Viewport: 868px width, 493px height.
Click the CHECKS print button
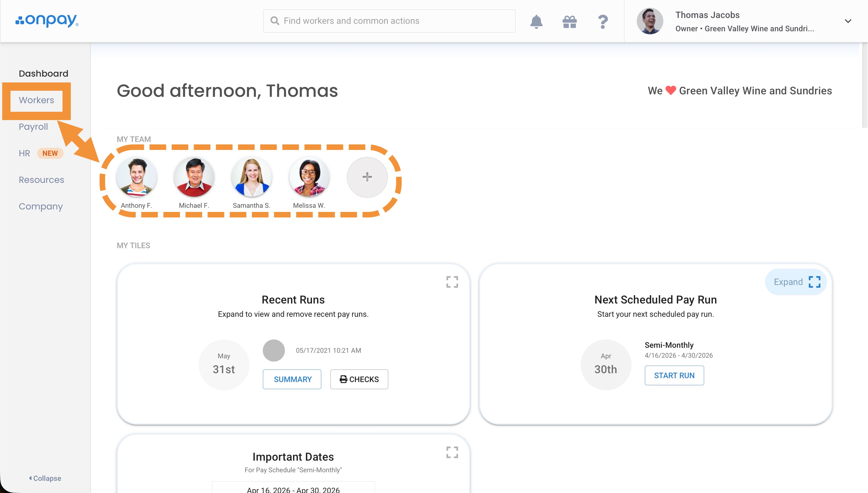[359, 379]
